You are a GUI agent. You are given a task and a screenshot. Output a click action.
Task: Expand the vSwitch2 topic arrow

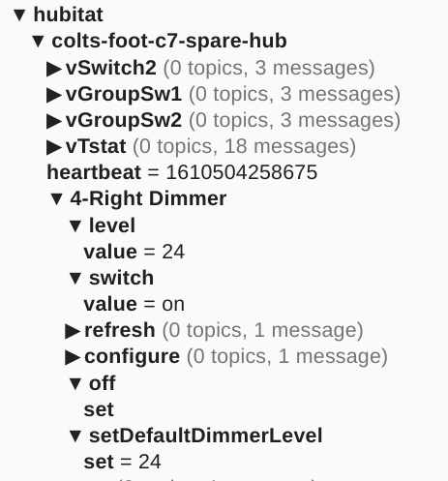(54, 69)
